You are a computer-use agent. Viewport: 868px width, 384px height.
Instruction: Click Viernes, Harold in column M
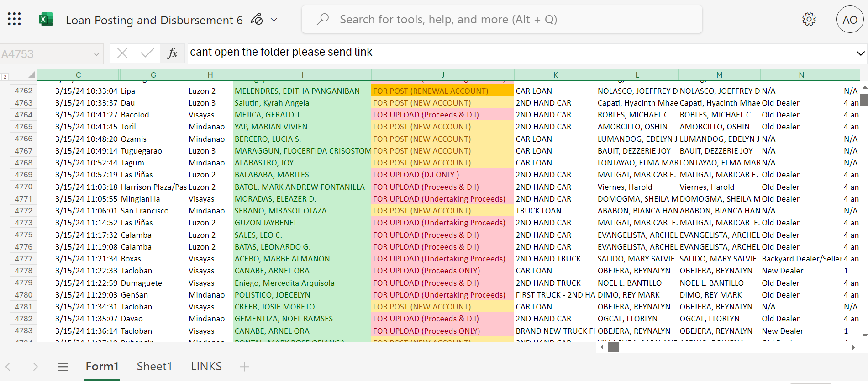[x=719, y=187]
